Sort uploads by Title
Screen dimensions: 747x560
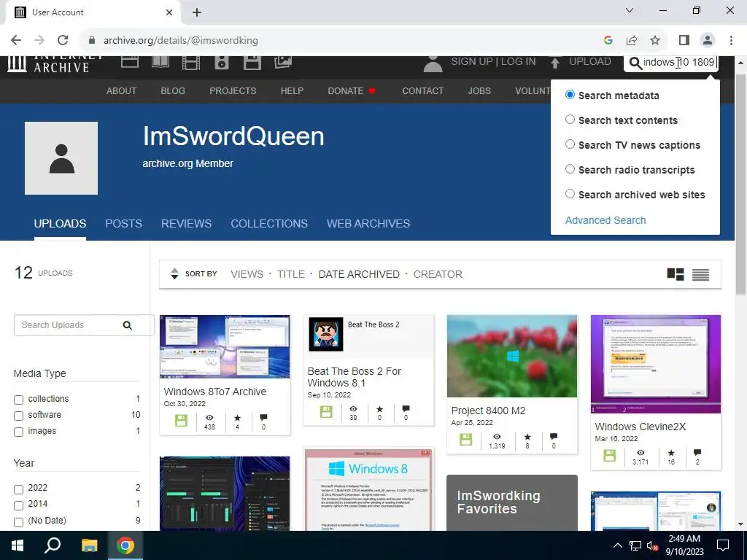click(x=290, y=274)
